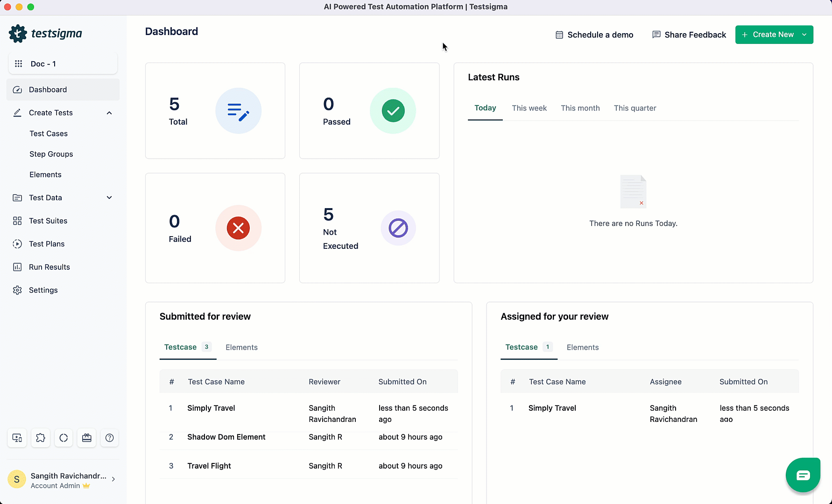The height and width of the screenshot is (504, 832).
Task: Click the 5 Total count value
Action: tap(175, 104)
